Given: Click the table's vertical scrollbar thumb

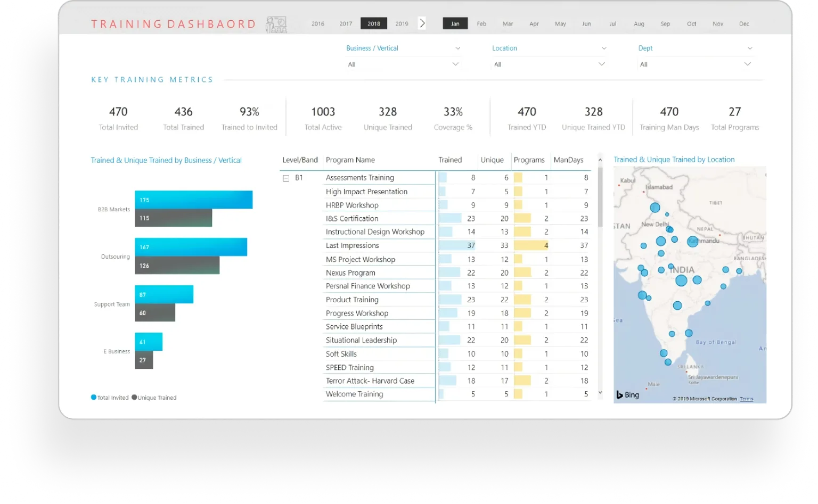Looking at the screenshot, I should pyautogui.click(x=600, y=197).
